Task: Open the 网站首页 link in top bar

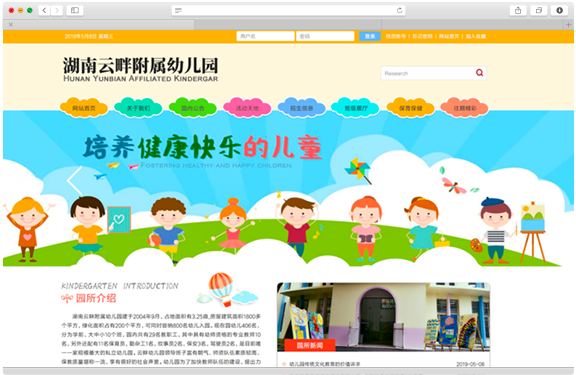Action: [449, 36]
